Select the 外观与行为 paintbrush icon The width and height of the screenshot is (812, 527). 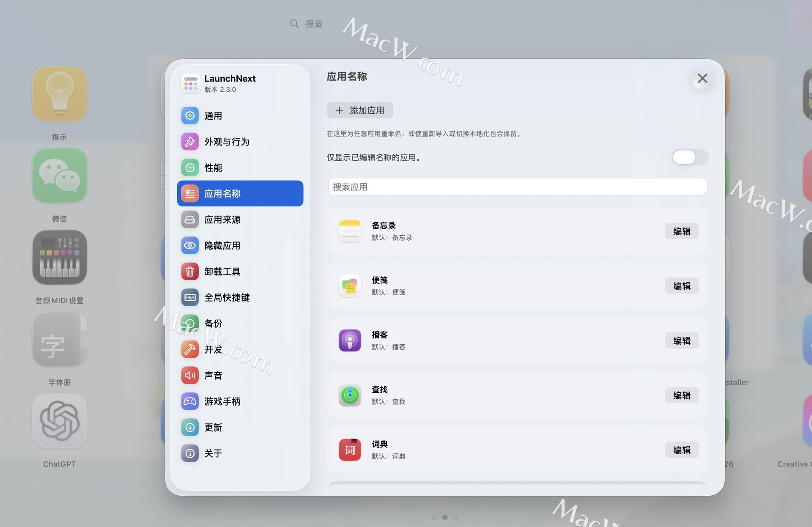click(190, 142)
